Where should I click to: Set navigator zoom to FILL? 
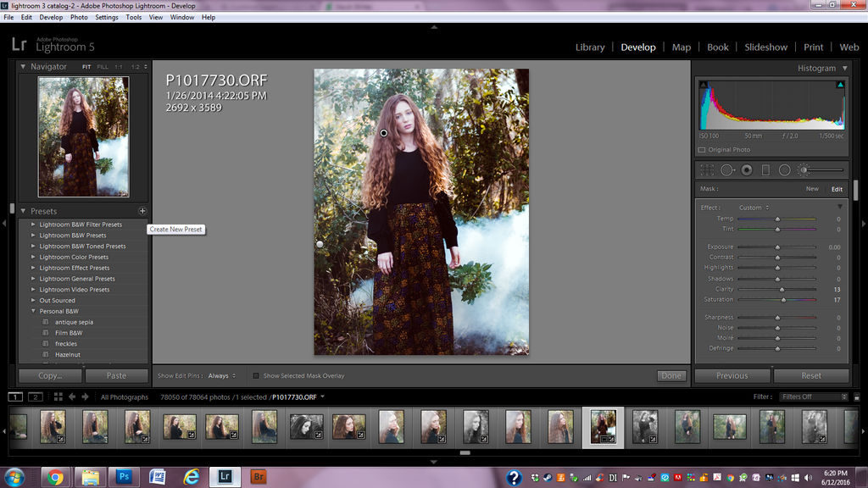103,67
